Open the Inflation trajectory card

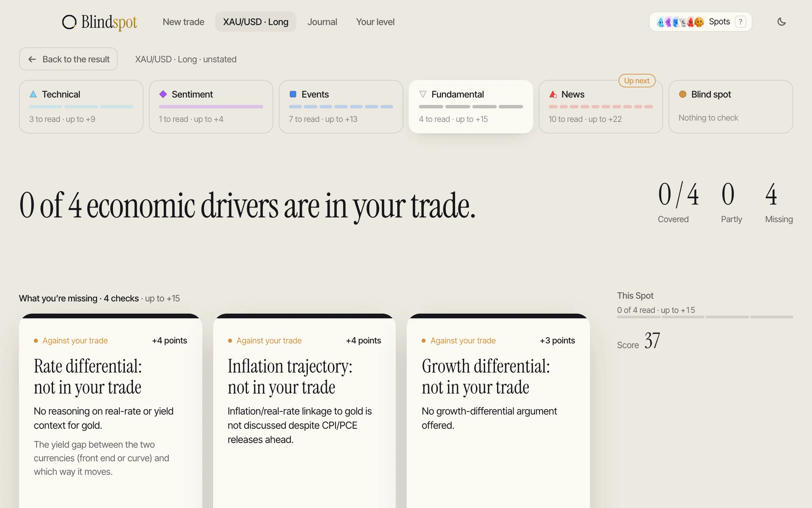(304, 411)
